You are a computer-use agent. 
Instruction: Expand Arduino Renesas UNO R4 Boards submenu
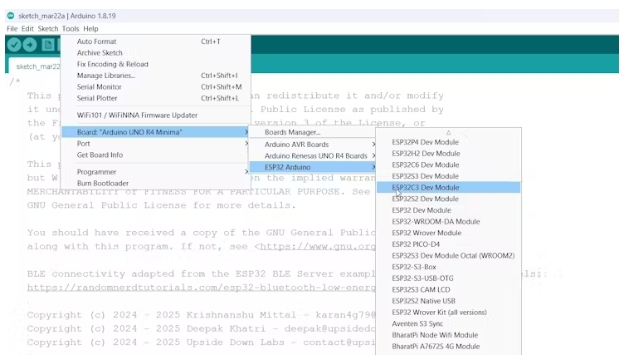313,156
